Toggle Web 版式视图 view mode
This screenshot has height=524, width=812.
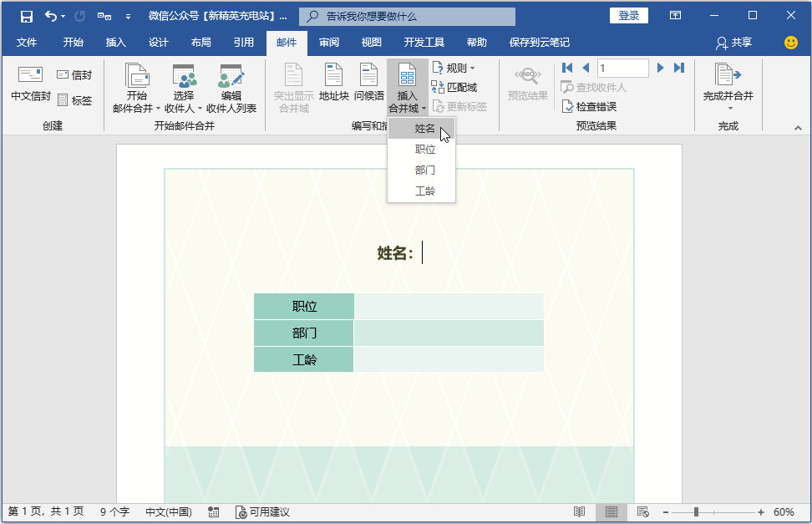(642, 512)
